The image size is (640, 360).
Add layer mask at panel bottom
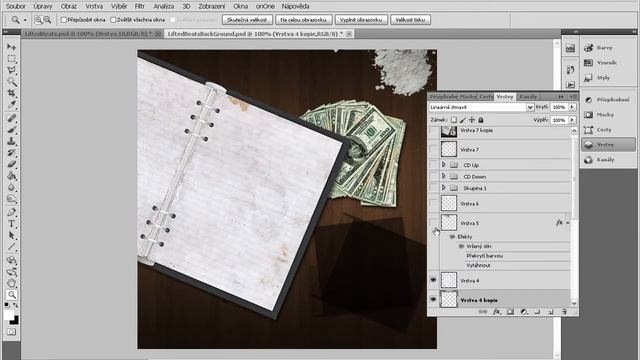pos(510,311)
